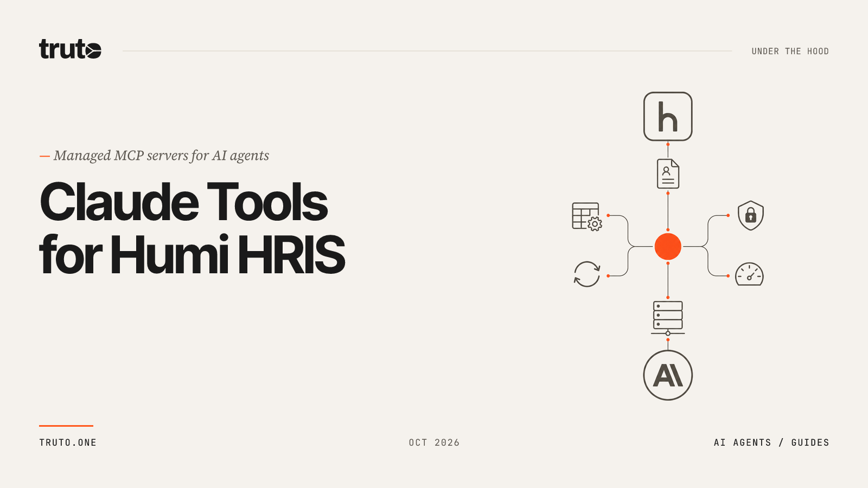Click the Humi 'h' logo icon

[668, 117]
